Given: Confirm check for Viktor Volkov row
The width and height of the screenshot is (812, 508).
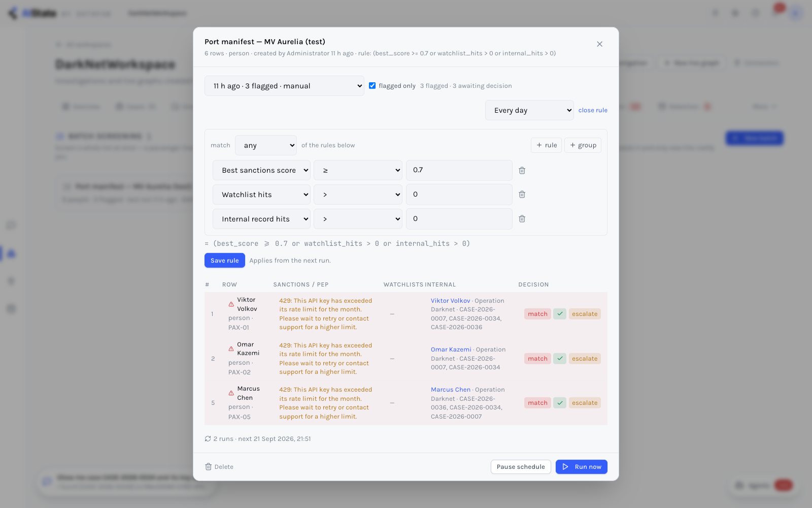Looking at the screenshot, I should click(x=560, y=314).
